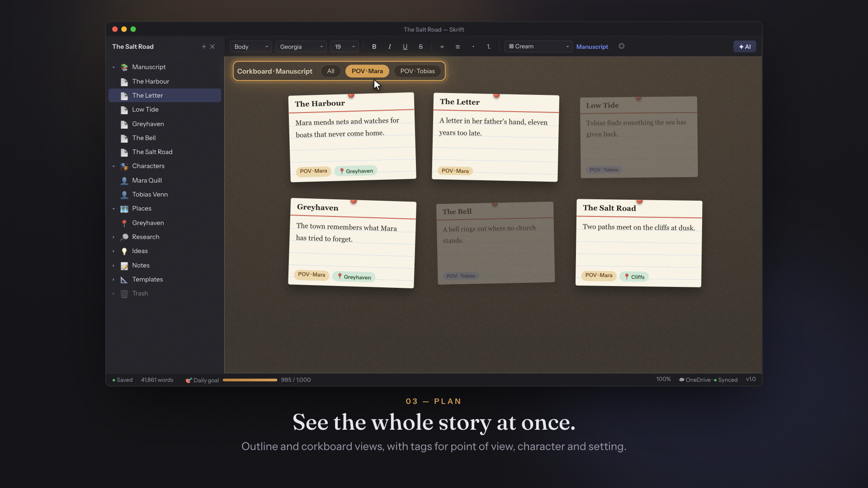868x488 pixels.
Task: Click the 100% zoom level
Action: (663, 379)
